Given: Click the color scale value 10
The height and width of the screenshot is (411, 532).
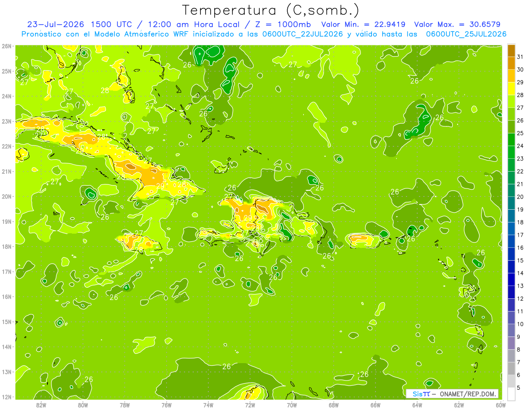Looking at the screenshot, I should 520,324.
